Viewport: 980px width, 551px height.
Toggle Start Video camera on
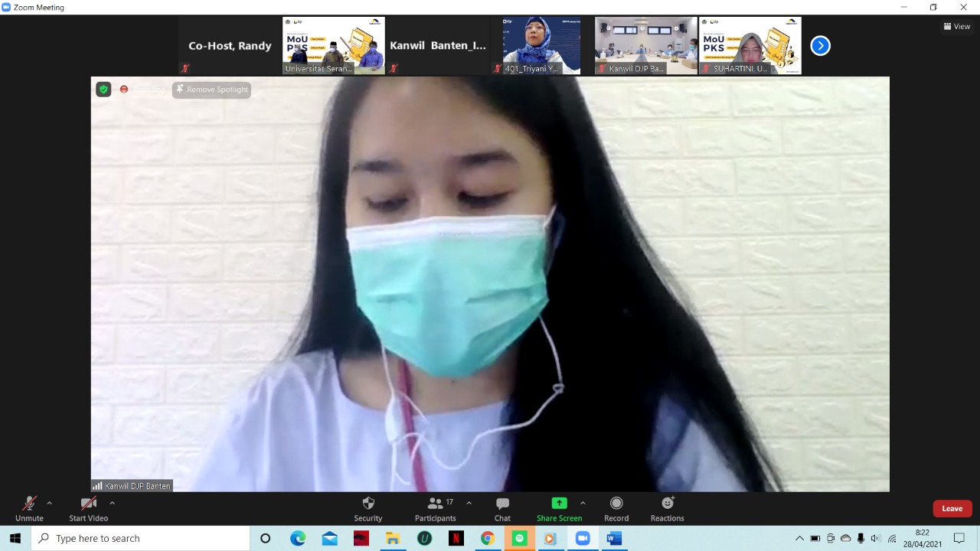[89, 508]
